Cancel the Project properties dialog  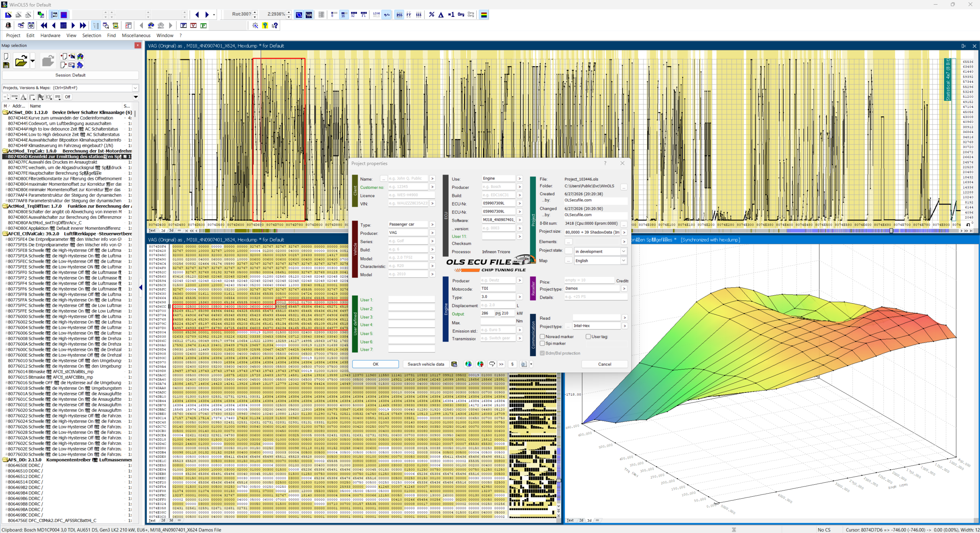click(x=604, y=364)
